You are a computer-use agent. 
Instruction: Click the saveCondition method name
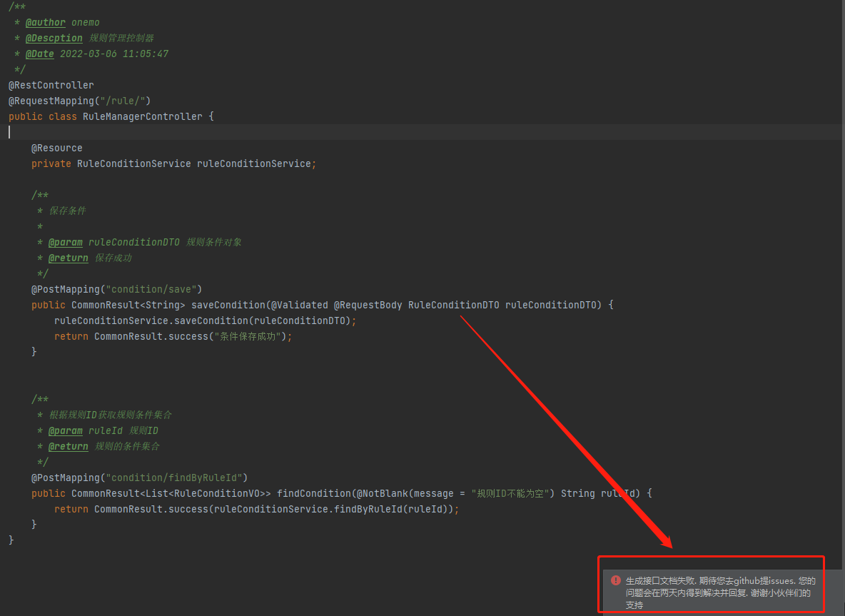[x=228, y=305]
